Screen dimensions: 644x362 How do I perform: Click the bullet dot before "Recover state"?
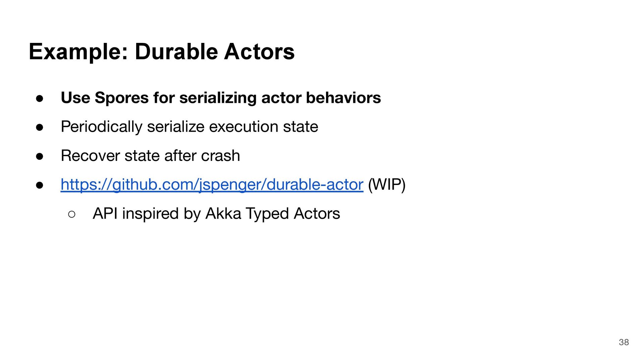click(x=40, y=156)
